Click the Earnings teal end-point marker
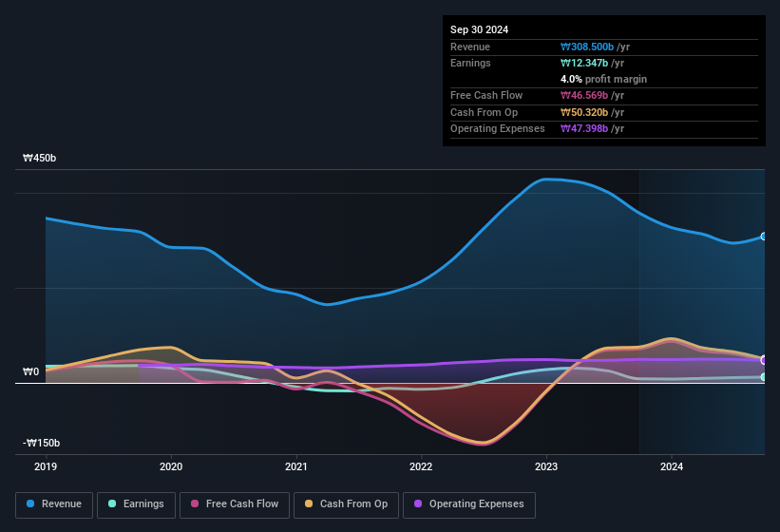Image resolution: width=780 pixels, height=532 pixels. click(764, 377)
